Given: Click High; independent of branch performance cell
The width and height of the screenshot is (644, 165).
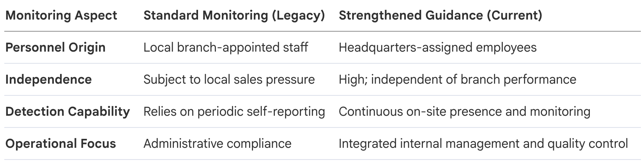Looking at the screenshot, I should [457, 79].
